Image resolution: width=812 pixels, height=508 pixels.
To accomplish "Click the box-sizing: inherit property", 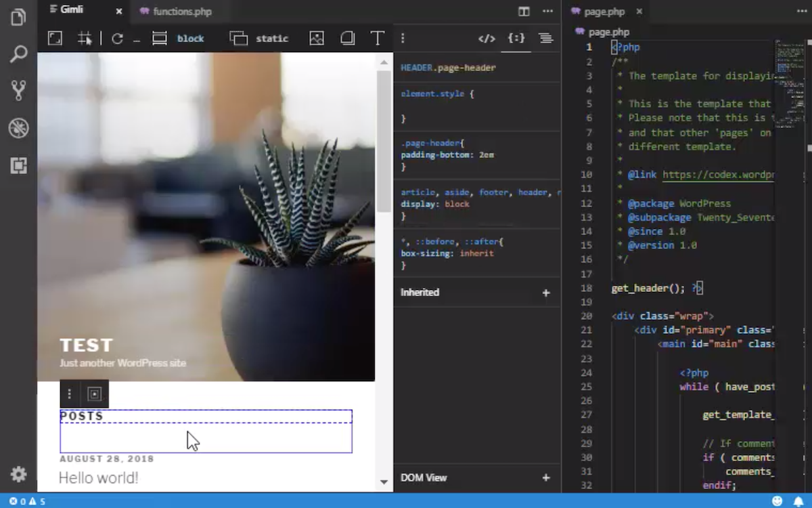I will pos(447,253).
